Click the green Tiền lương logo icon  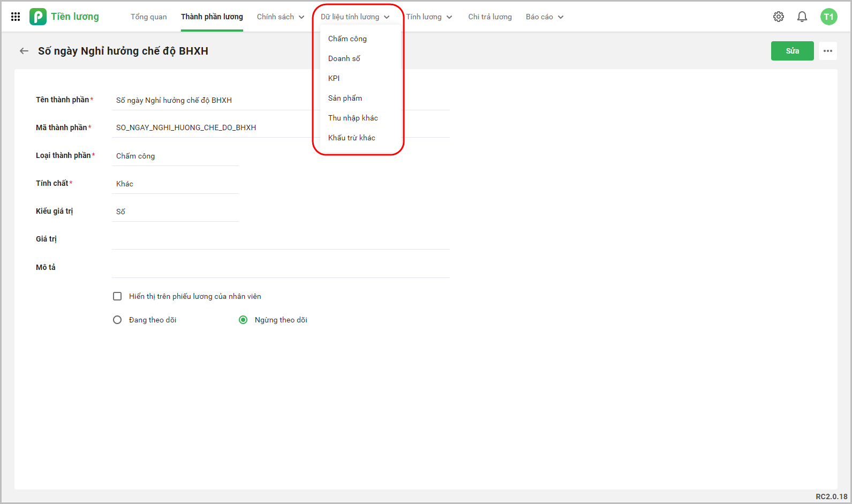point(37,17)
